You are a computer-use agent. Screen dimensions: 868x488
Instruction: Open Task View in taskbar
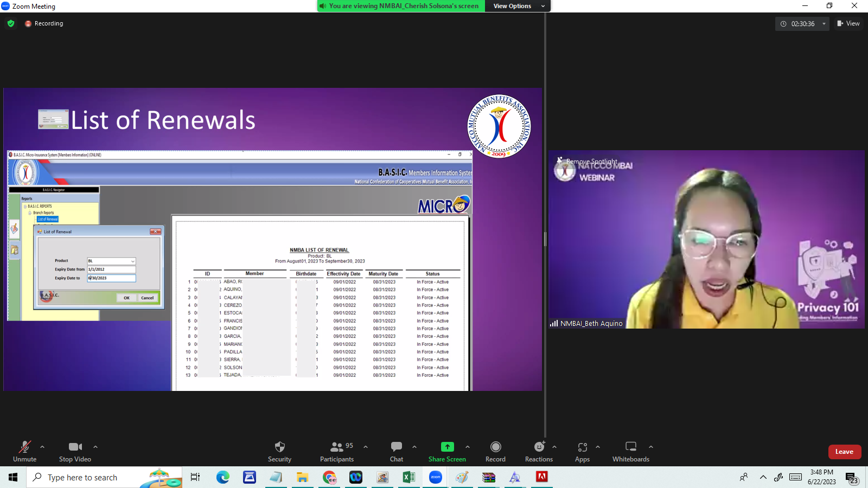pyautogui.click(x=195, y=477)
